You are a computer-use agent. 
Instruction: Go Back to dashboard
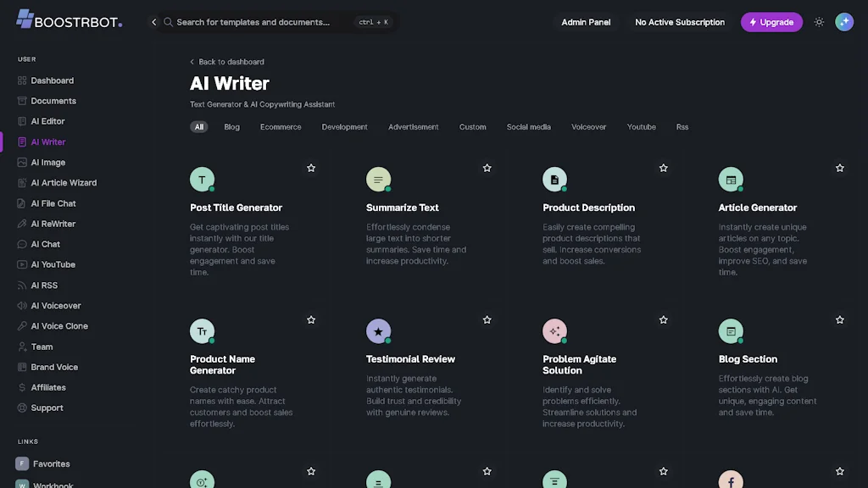227,62
